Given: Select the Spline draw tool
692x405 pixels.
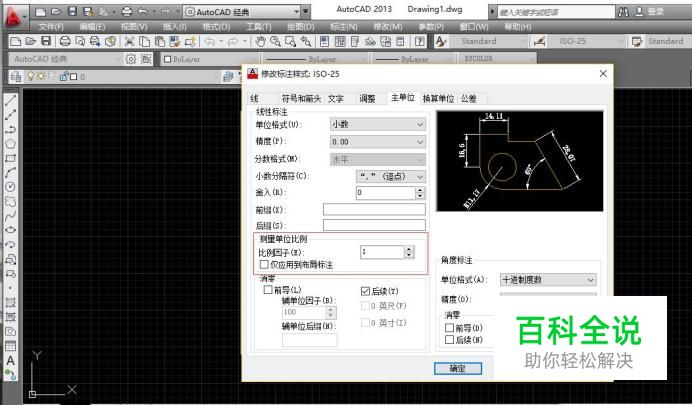Looking at the screenshot, I should (10, 216).
